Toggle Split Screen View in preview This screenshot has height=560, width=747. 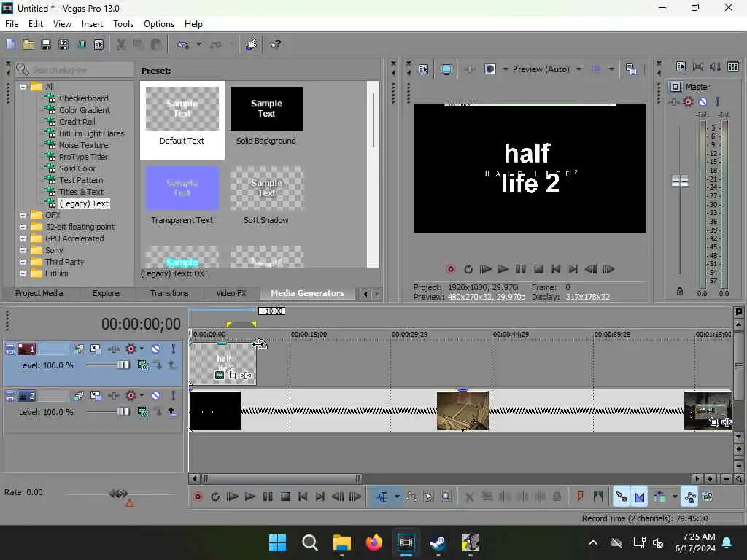489,69
